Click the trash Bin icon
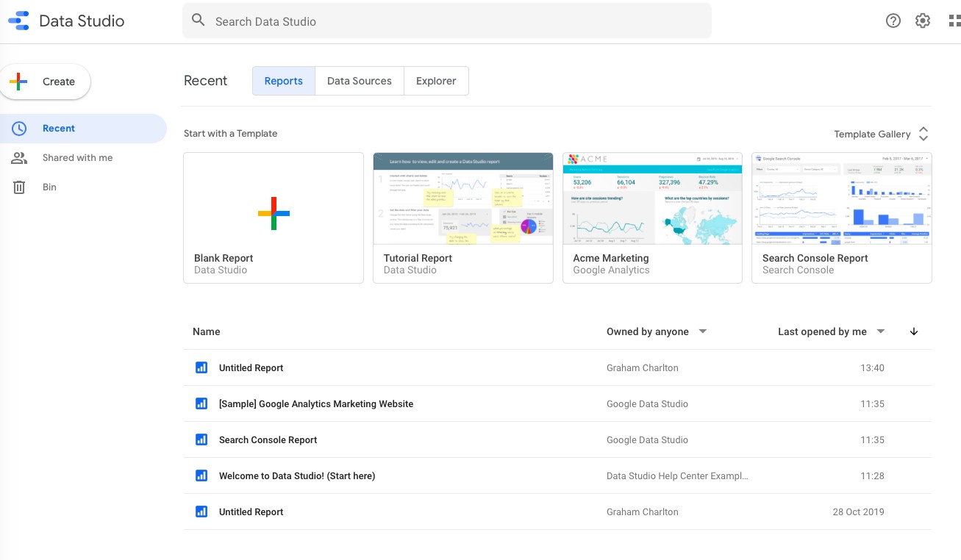Screen dimensions: 961x560 19,187
